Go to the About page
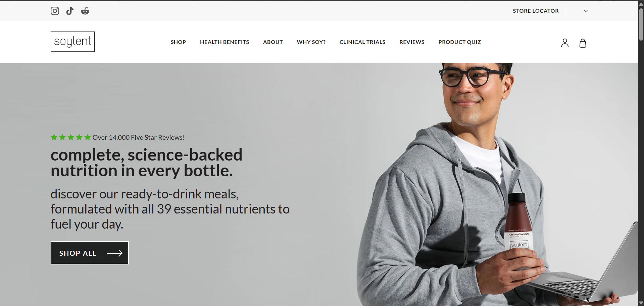 coord(273,42)
